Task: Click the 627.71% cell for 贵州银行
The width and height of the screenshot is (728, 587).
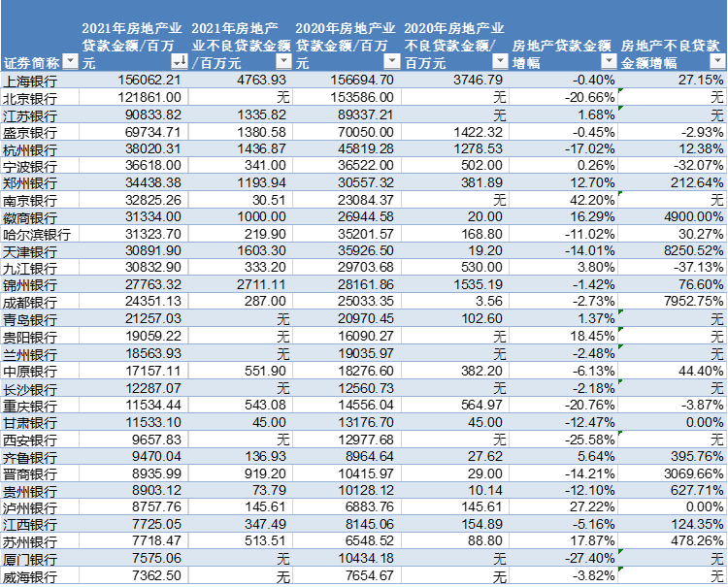Action: (672, 491)
